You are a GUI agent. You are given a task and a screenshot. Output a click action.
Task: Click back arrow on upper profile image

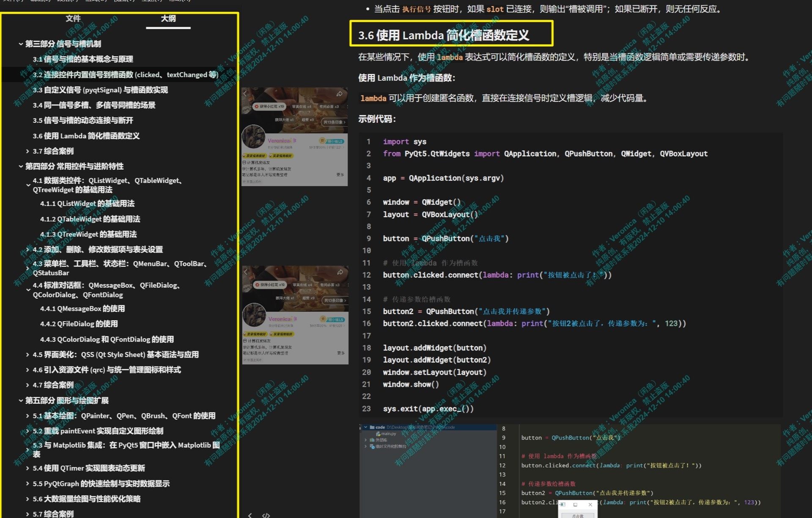pyautogui.click(x=245, y=93)
